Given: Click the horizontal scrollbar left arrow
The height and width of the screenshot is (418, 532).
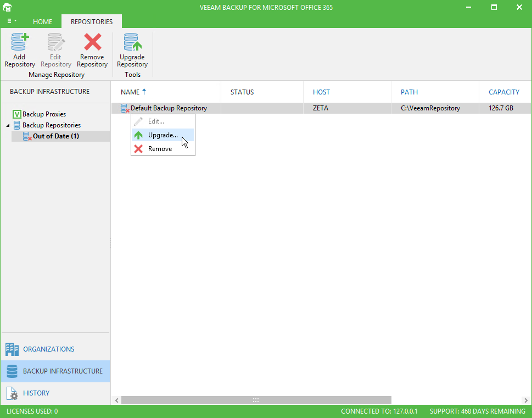Looking at the screenshot, I should point(116,400).
